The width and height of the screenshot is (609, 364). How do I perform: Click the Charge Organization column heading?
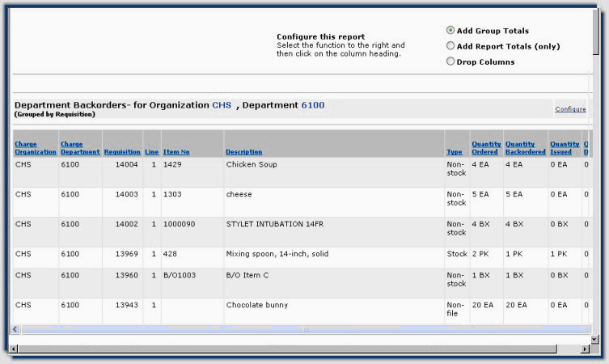36,148
